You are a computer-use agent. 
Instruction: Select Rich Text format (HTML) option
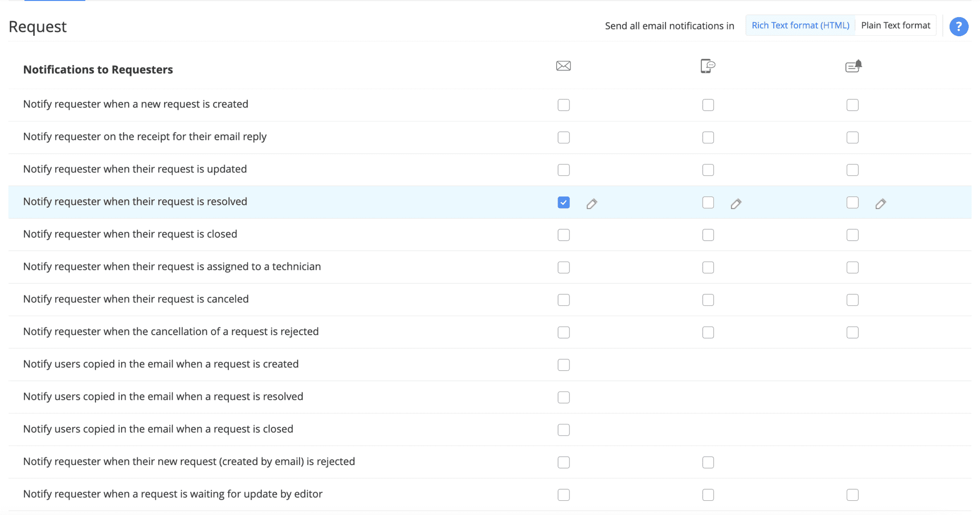click(800, 25)
